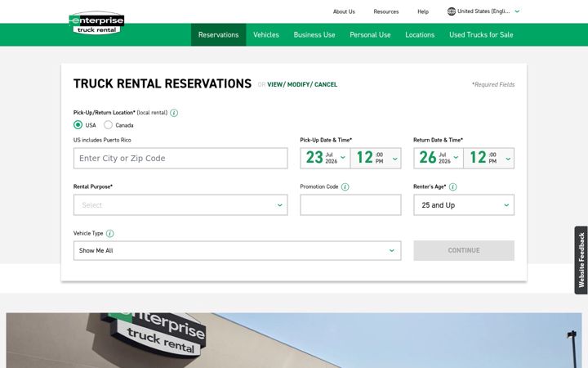Screen dimensions: 588x368
Task: Open the Reservations nav tab
Action: tap(219, 34)
